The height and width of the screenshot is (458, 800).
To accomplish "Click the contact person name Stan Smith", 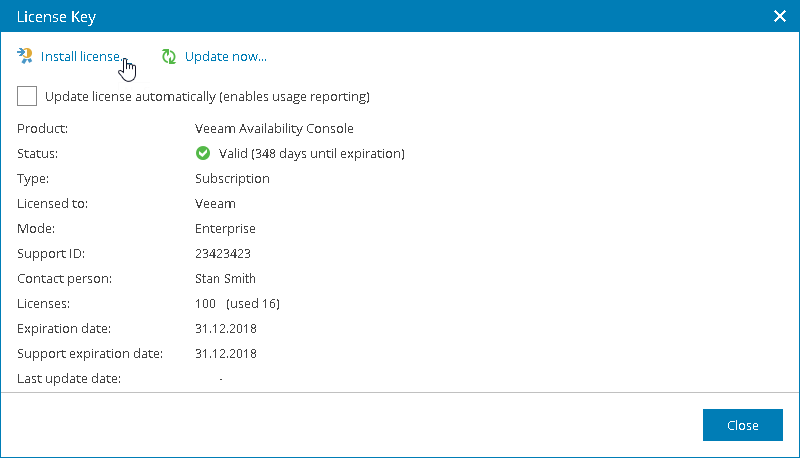I will click(225, 279).
